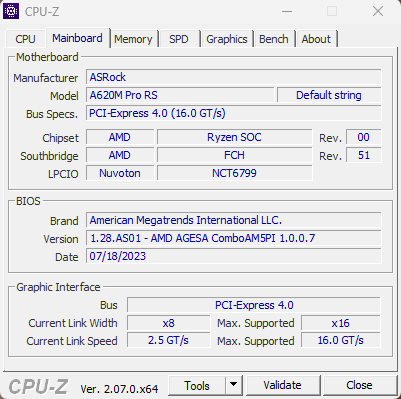Switch to the Bench tab

coord(274,39)
